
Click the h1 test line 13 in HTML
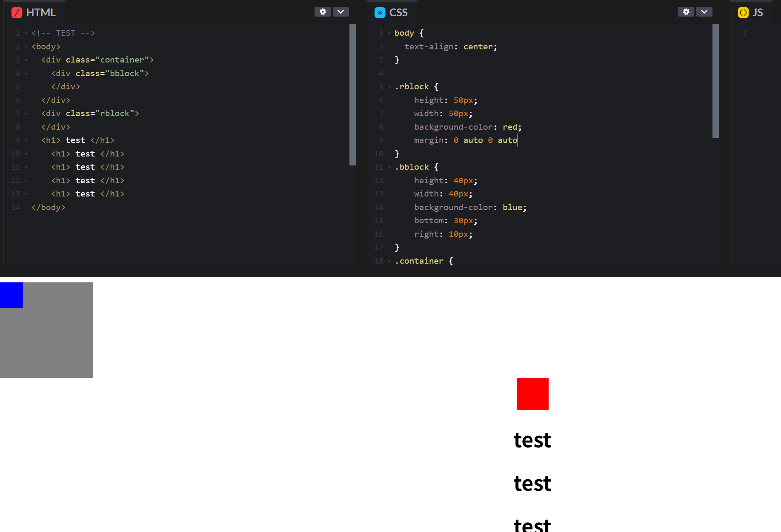[88, 194]
